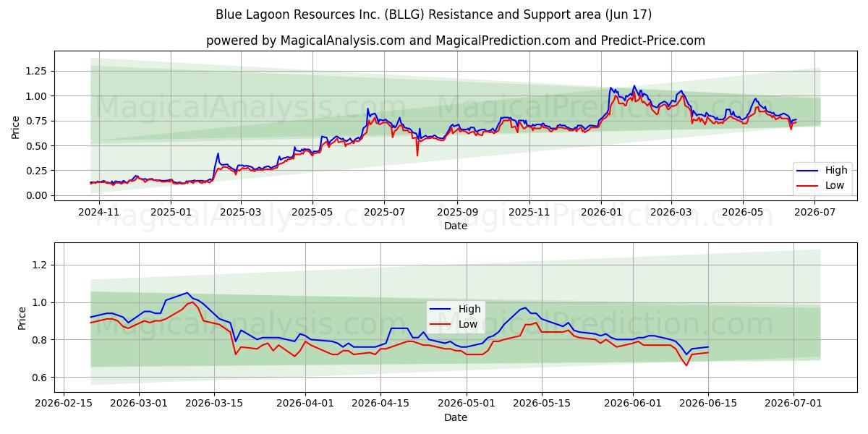Click the 'powered by MagicalAnalysis.com' subtitle
The image size is (868, 434).
(x=305, y=41)
